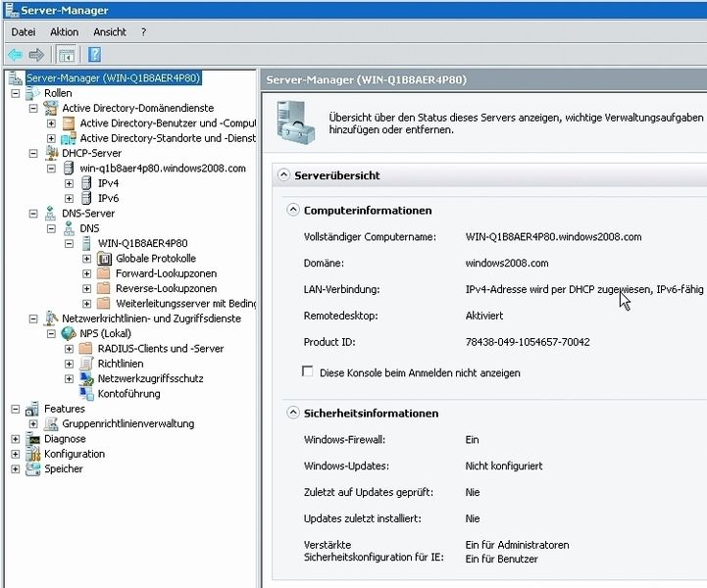Image resolution: width=707 pixels, height=588 pixels.
Task: Click the Domäne value windows2008.com
Action: click(507, 264)
